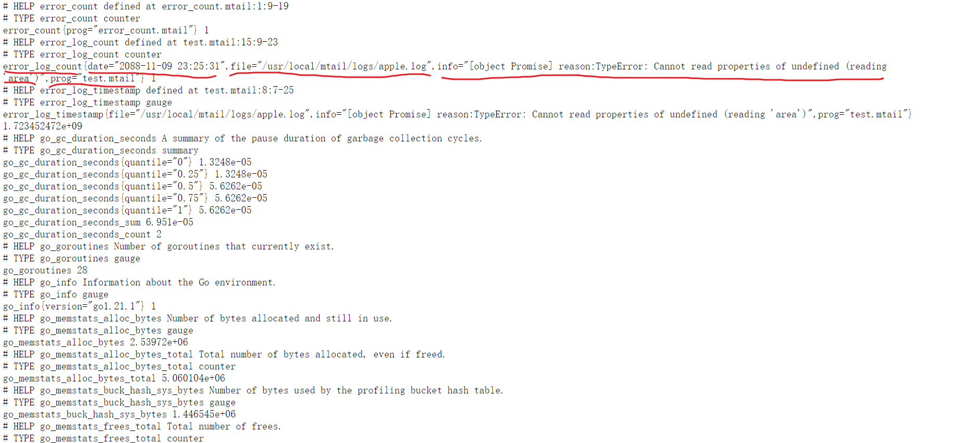Click the go_gc_duration_seconds quantile="1" line
980x443 pixels.
(127, 210)
